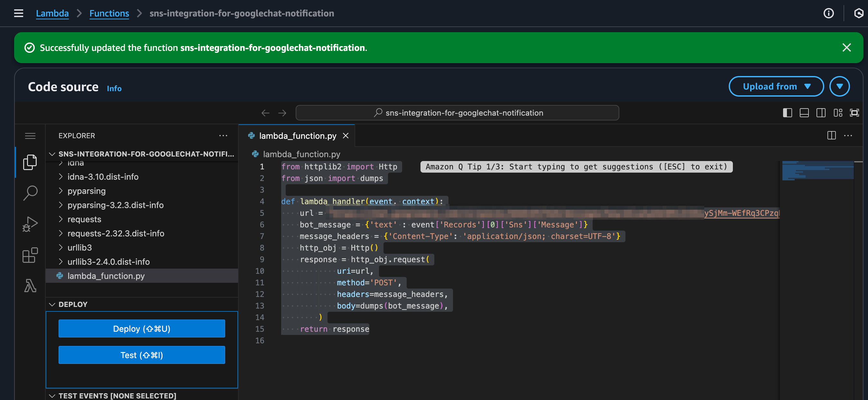The width and height of the screenshot is (868, 400).
Task: Open the Upload from dropdown
Action: coord(776,86)
